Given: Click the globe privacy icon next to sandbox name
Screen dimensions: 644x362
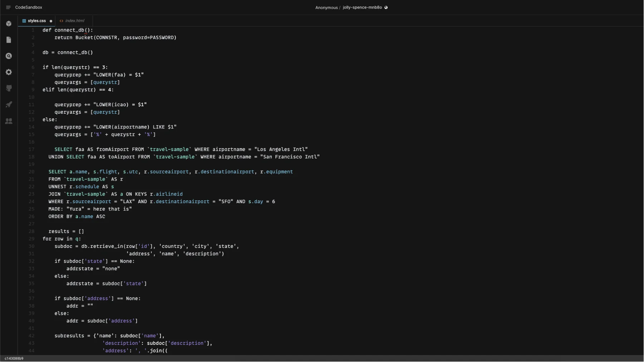Looking at the screenshot, I should click(x=386, y=8).
